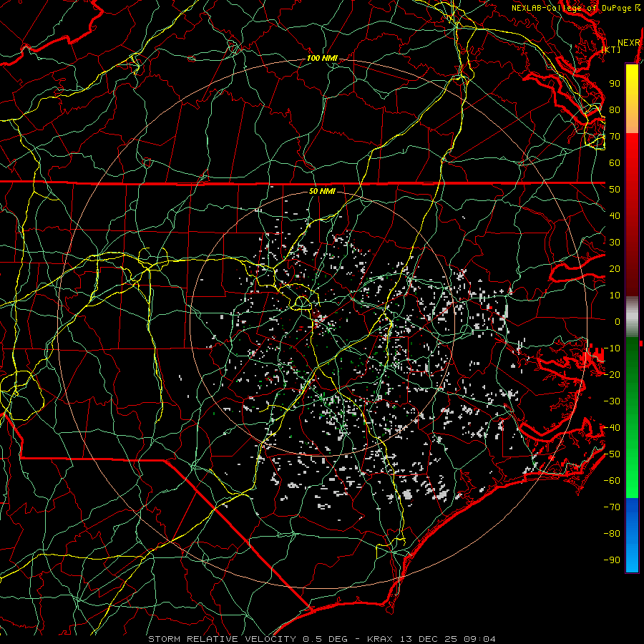Click the 60 value on velocity scale

point(615,163)
